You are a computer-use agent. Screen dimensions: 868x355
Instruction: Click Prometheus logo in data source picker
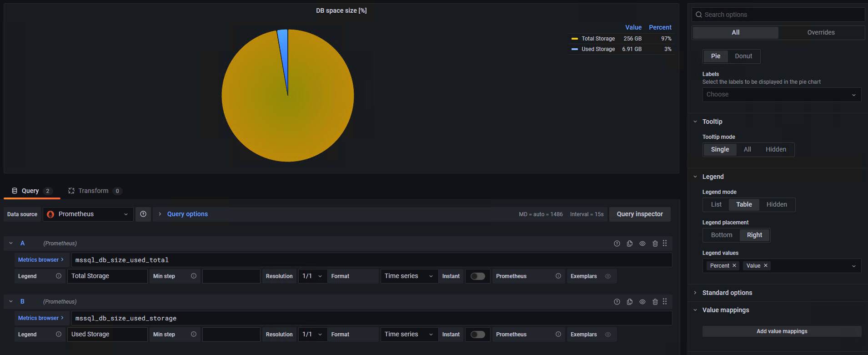[50, 214]
